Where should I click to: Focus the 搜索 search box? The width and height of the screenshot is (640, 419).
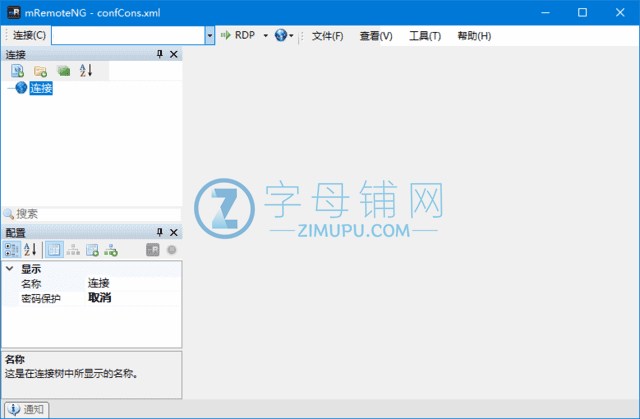pos(98,214)
